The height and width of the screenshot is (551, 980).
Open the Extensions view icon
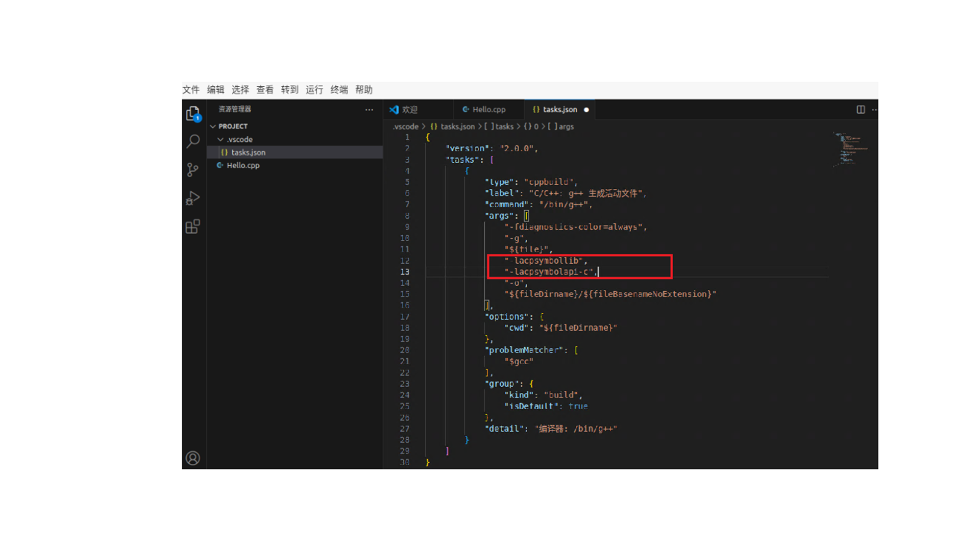[x=193, y=227]
